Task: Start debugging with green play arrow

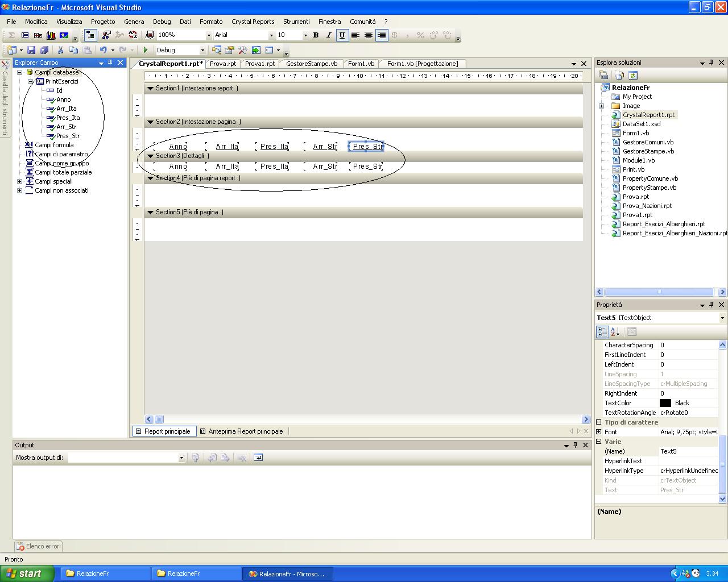Action: (146, 50)
